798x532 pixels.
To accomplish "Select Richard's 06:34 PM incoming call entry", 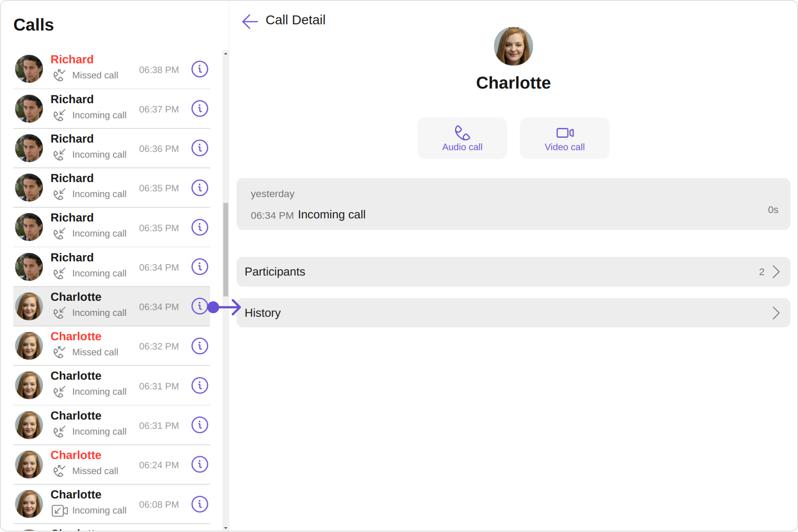I will click(x=111, y=267).
